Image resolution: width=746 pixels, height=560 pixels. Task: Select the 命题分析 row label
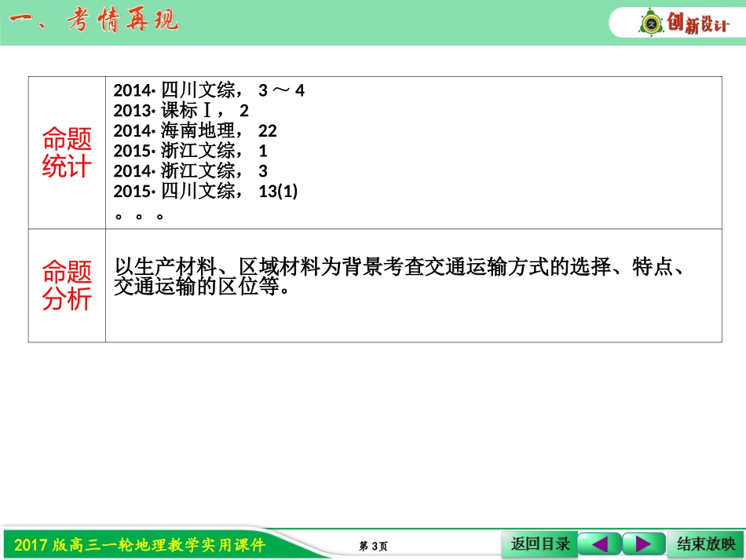67,285
